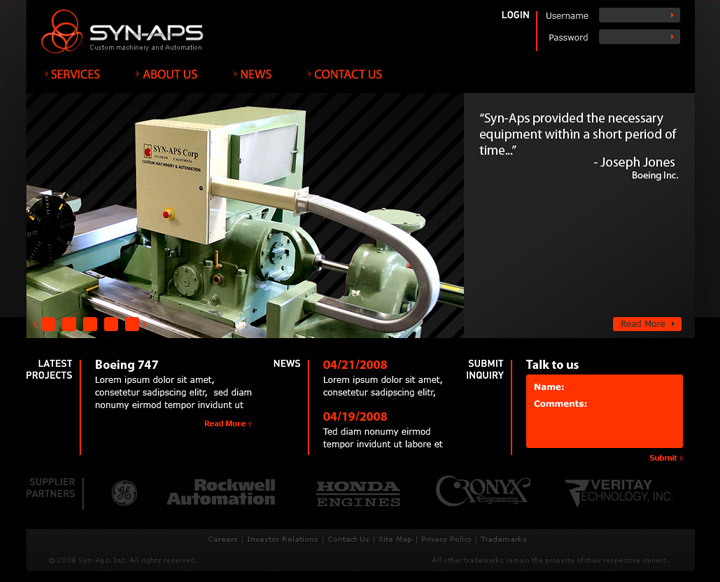The width and height of the screenshot is (720, 582).
Task: Go to the About Us page
Action: tap(169, 74)
